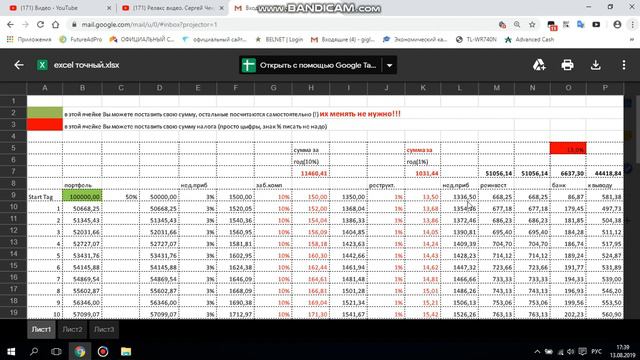640x360 pixels.
Task: Open the 'Открыть с помощью Google Ta...' button
Action: click(310, 65)
